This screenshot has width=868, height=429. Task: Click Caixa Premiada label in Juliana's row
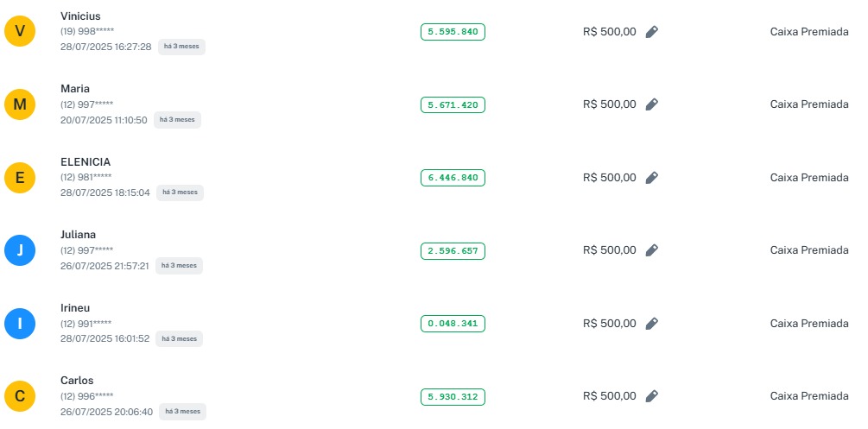click(x=809, y=250)
